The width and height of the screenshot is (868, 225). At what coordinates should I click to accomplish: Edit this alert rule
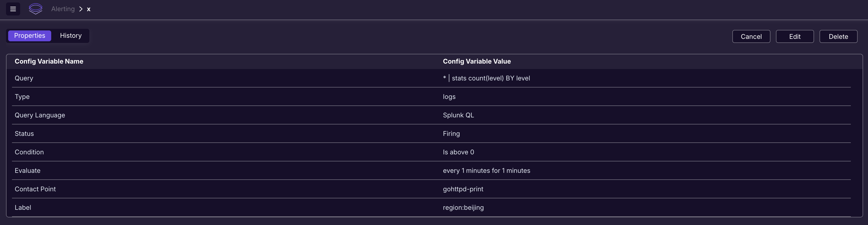coord(794,37)
